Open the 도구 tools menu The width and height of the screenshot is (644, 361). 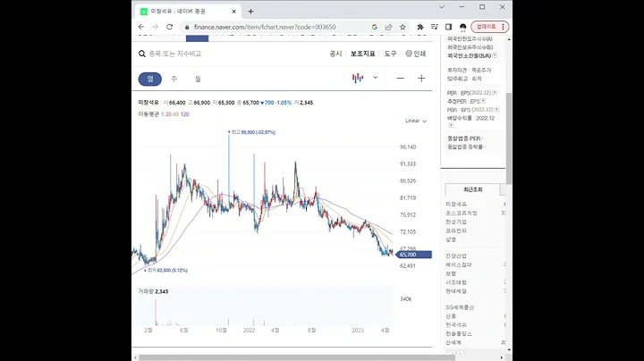coord(390,54)
